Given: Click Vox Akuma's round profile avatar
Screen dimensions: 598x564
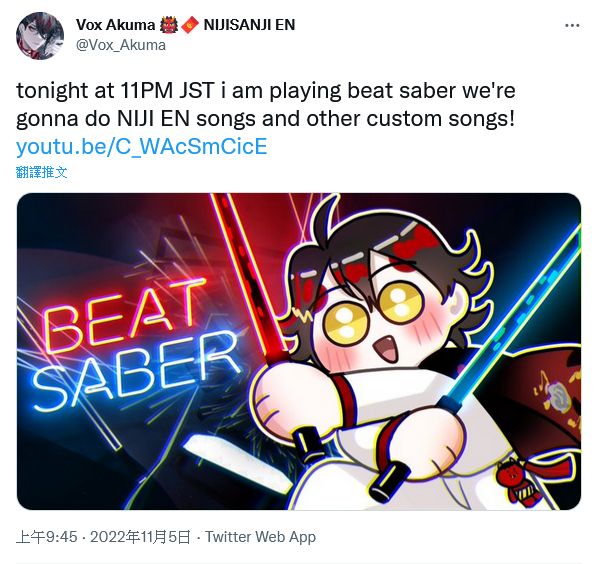Looking at the screenshot, I should coord(40,36).
